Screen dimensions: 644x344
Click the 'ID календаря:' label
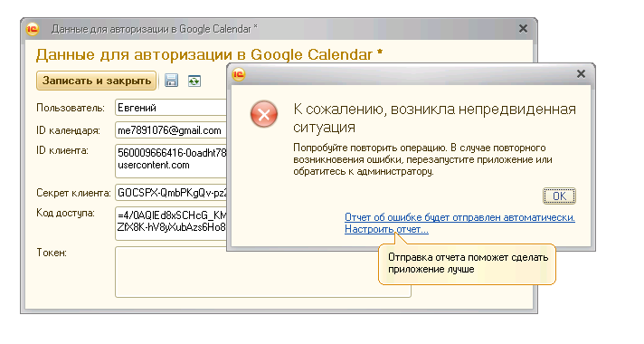68,130
